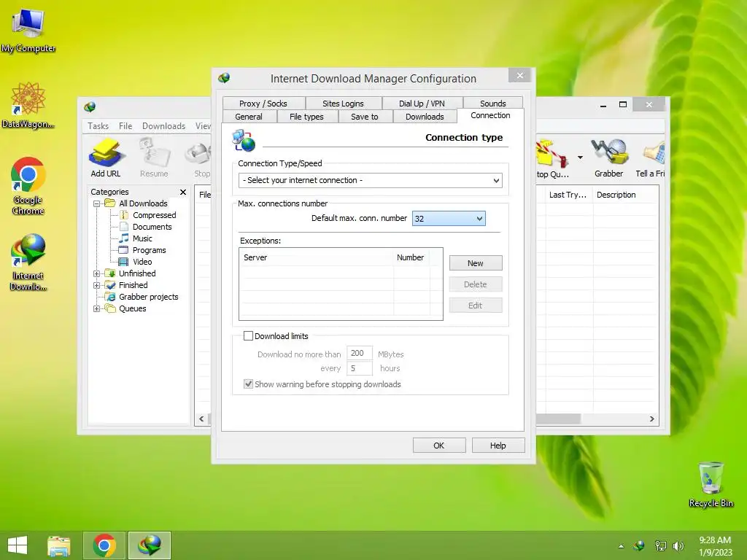Click the clock in the taskbar
Image resolution: width=747 pixels, height=560 pixels.
[715, 545]
